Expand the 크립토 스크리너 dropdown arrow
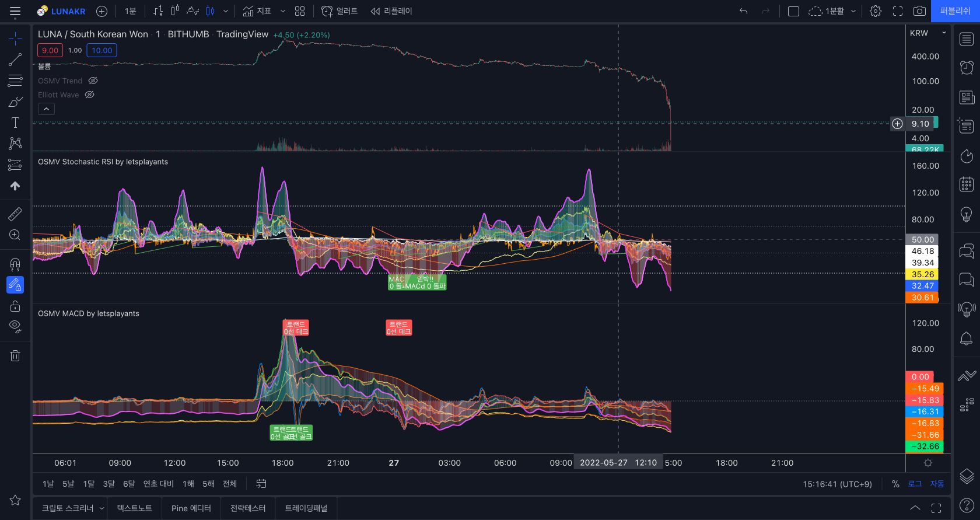The image size is (980, 520). click(101, 508)
